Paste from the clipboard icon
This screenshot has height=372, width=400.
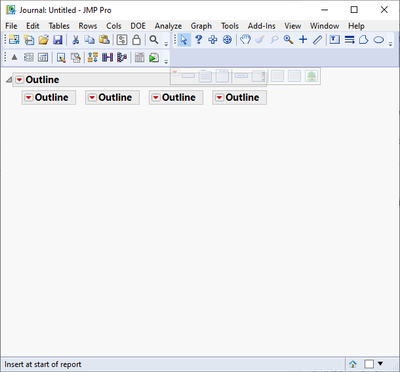click(104, 40)
